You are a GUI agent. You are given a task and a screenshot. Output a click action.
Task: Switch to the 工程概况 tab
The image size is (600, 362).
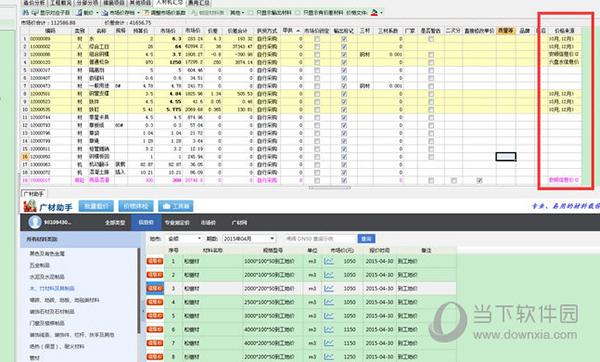[61, 2]
